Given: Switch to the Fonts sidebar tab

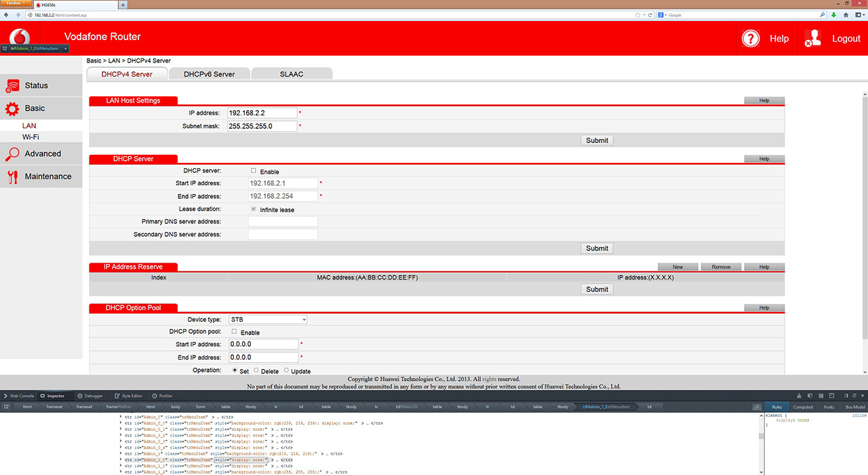Looking at the screenshot, I should click(829, 407).
